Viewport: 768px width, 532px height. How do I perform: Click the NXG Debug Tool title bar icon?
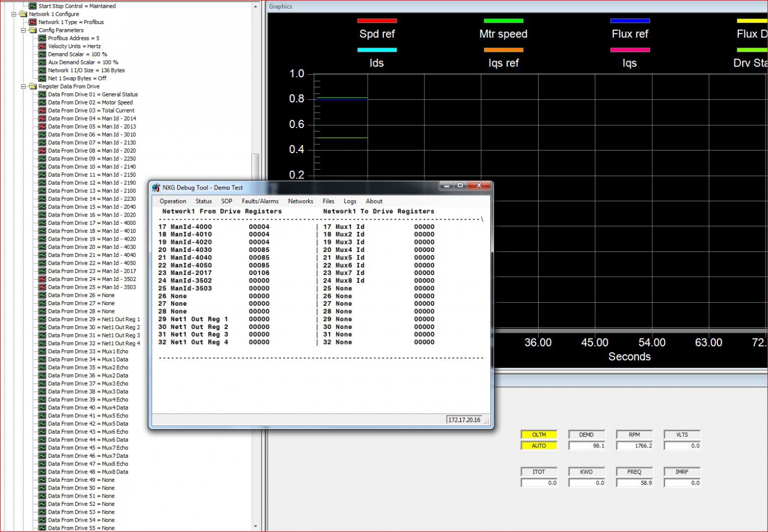click(156, 187)
